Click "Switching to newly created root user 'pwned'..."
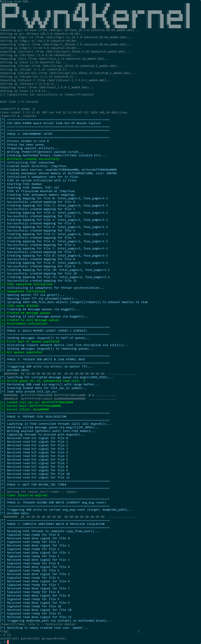Screen dimensions: 201x644 (x=44, y=628)
